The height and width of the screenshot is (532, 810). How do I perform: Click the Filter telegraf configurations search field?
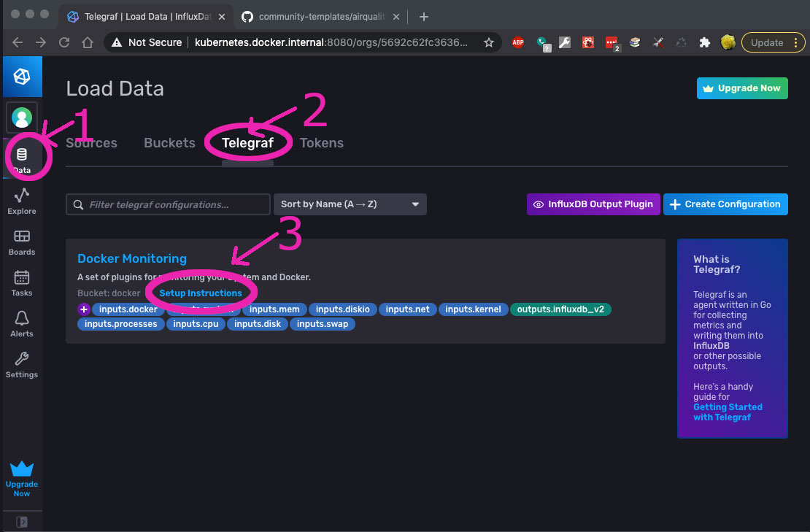175,205
